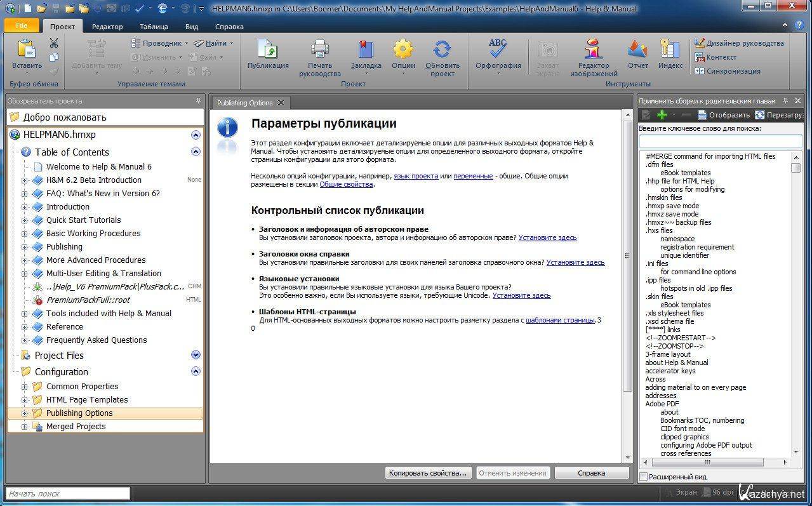Enable the Расширенный вид checkbox
Screen dimensions: 812x506
(x=644, y=477)
